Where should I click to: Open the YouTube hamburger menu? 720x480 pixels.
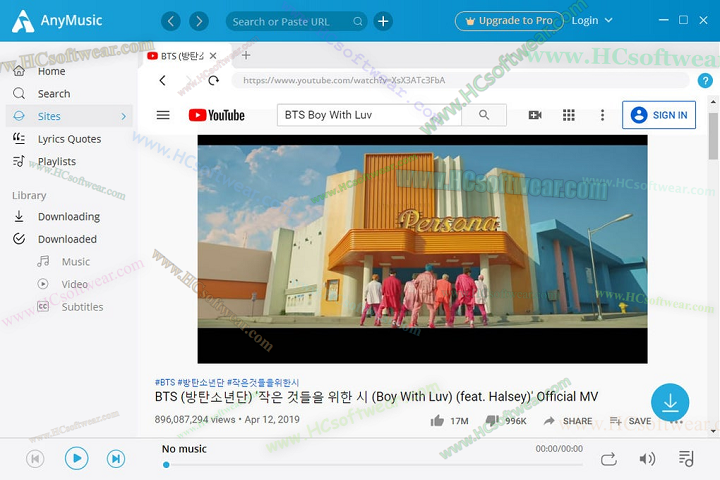pyautogui.click(x=163, y=115)
